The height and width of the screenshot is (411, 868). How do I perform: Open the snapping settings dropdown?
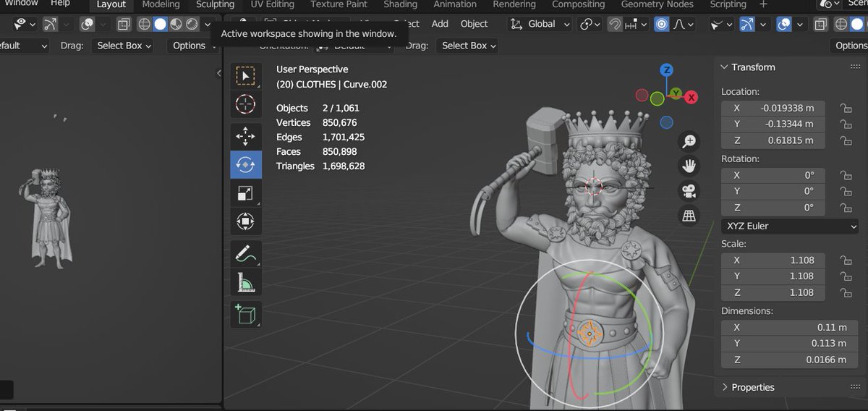pos(635,24)
